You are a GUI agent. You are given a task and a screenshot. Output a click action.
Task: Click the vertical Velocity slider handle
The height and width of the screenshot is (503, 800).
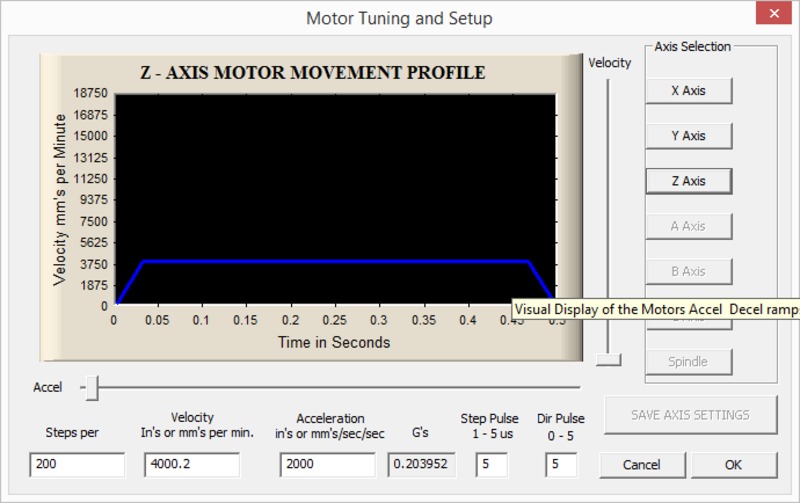(x=607, y=360)
